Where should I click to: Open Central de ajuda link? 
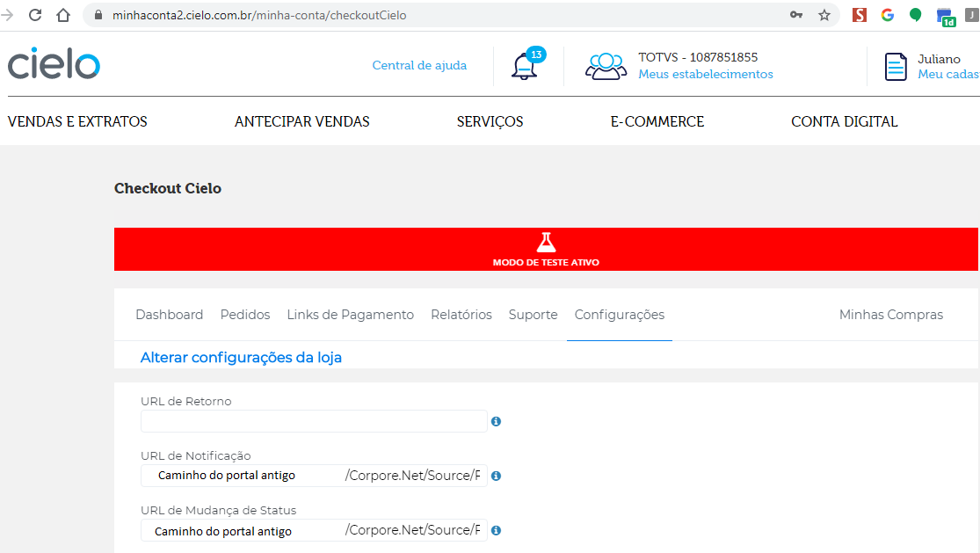pos(419,65)
